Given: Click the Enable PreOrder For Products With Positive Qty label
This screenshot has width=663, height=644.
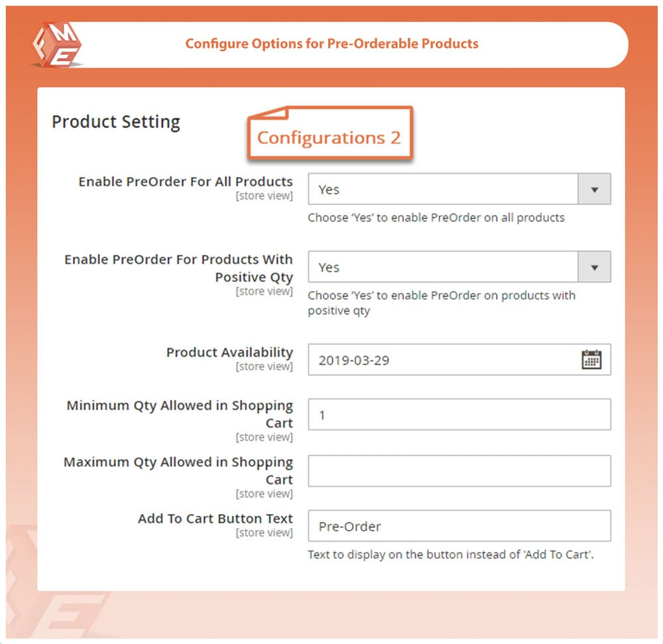Looking at the screenshot, I should click(x=178, y=268).
